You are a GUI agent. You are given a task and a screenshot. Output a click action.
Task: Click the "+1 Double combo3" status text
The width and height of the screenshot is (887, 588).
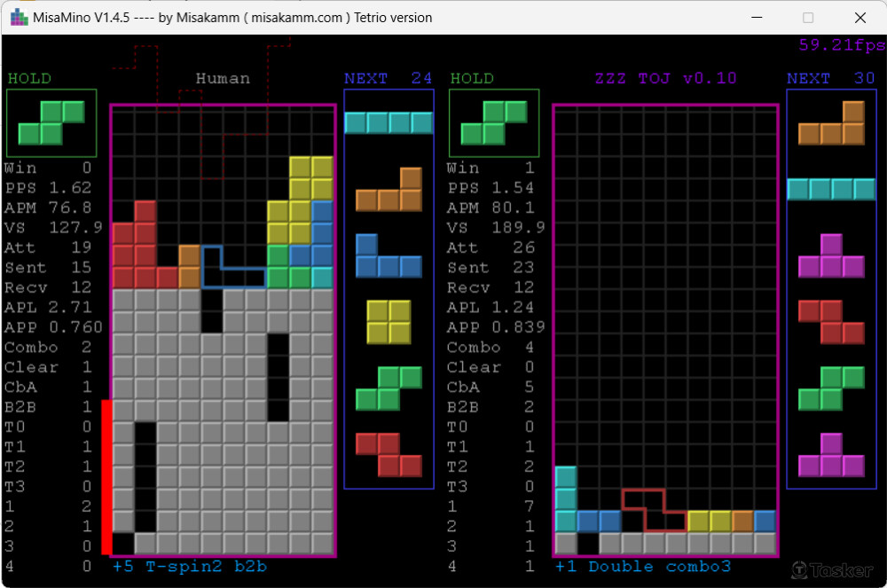pyautogui.click(x=642, y=567)
